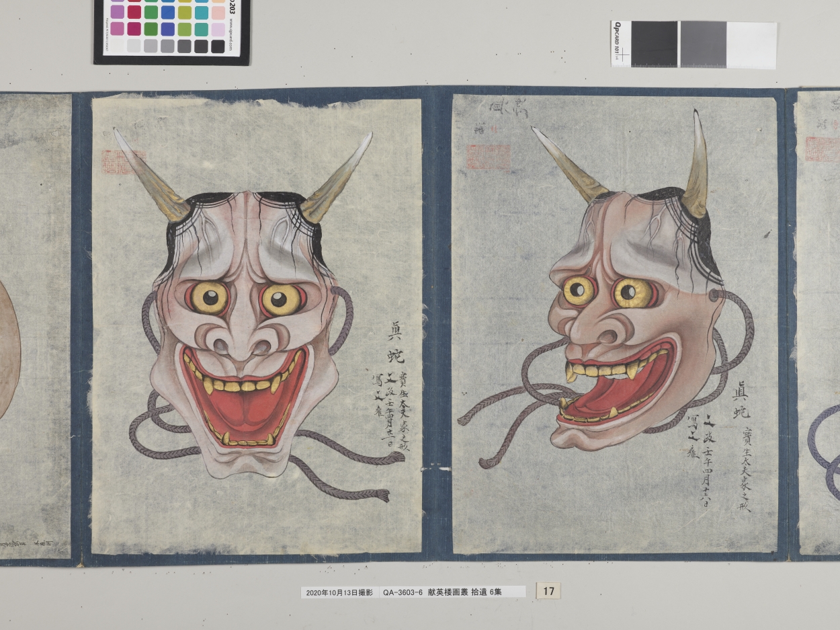Click the black swatch ending the chart's gray row
The height and width of the screenshot is (630, 840).
click(218, 46)
